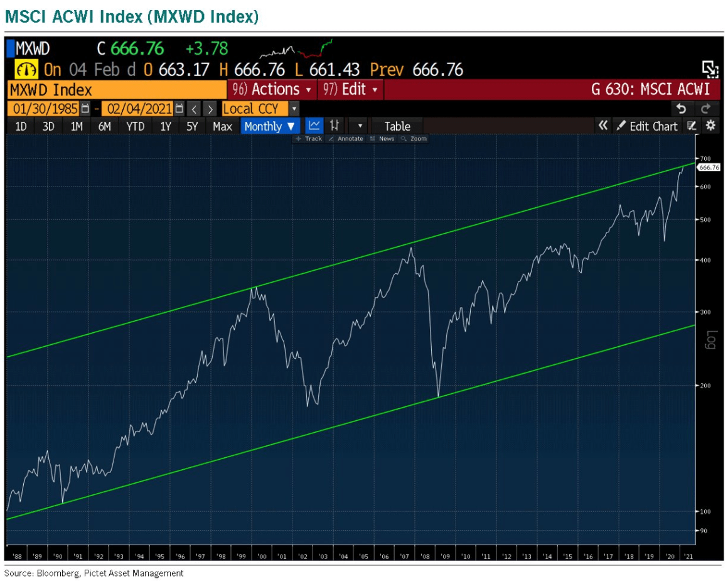Open News overlay on chart

pos(382,139)
